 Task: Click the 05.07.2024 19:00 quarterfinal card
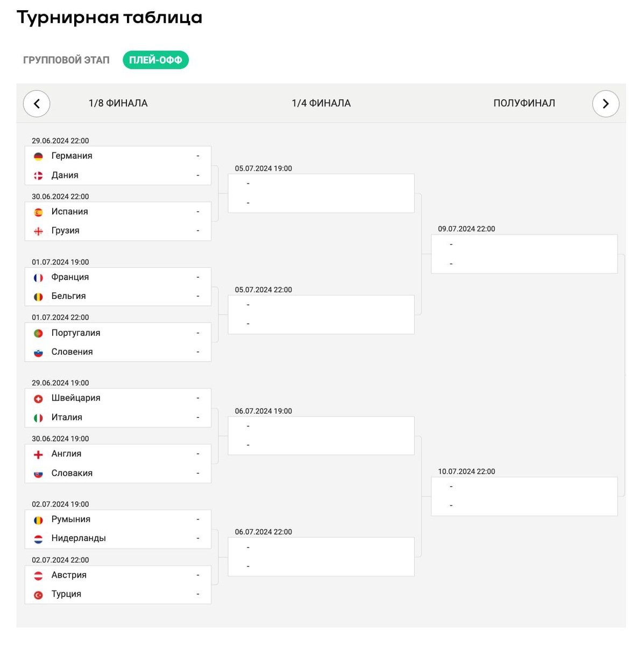[x=321, y=193]
